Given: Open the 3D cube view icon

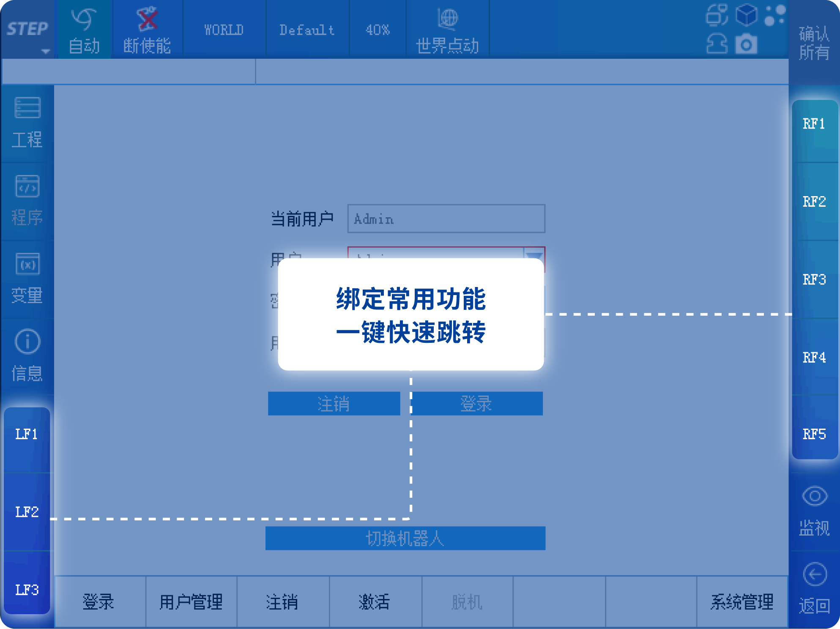Looking at the screenshot, I should click(747, 15).
